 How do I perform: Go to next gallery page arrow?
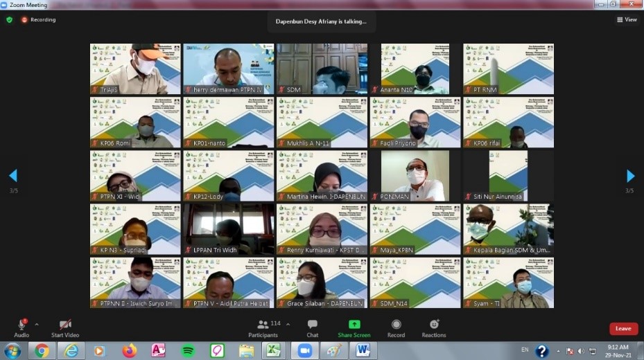point(630,176)
